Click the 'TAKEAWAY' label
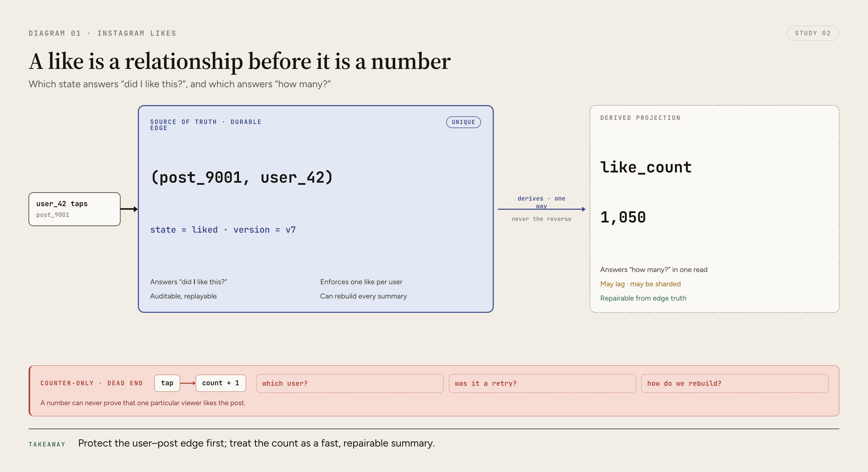 click(x=47, y=444)
